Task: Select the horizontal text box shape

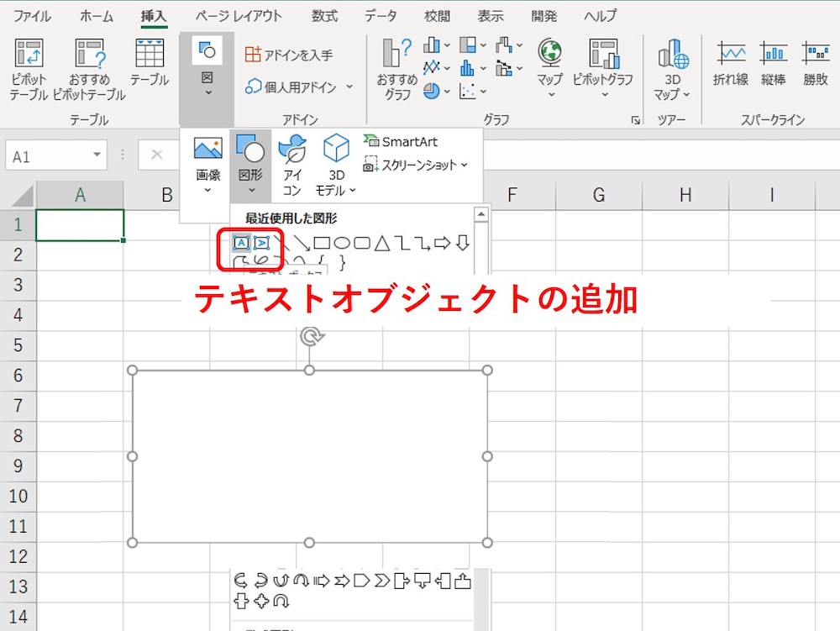Action: pos(241,243)
